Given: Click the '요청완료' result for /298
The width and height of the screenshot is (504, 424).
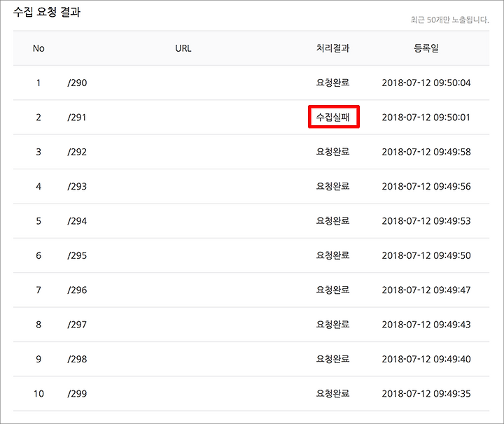Looking at the screenshot, I should (332, 359).
